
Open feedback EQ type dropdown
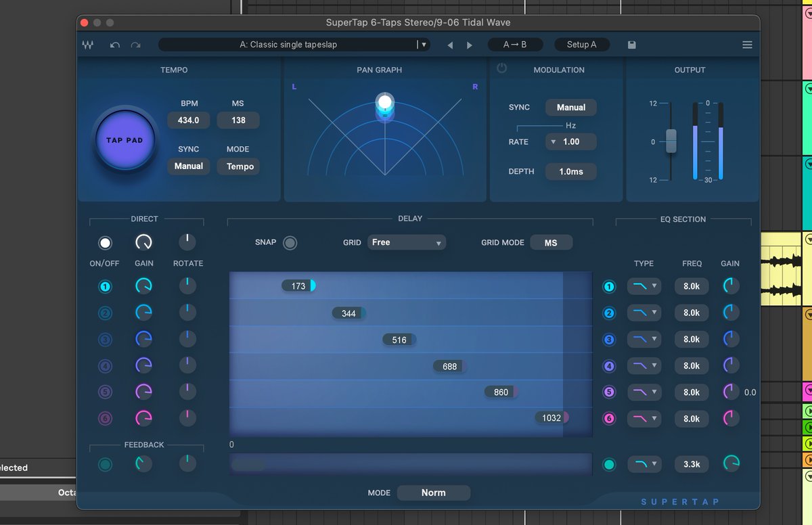644,464
